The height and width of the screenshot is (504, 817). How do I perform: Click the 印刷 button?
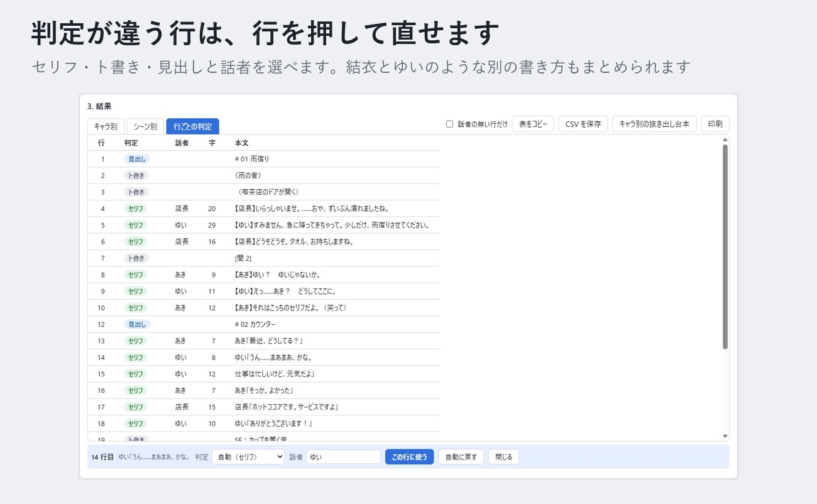tap(715, 124)
